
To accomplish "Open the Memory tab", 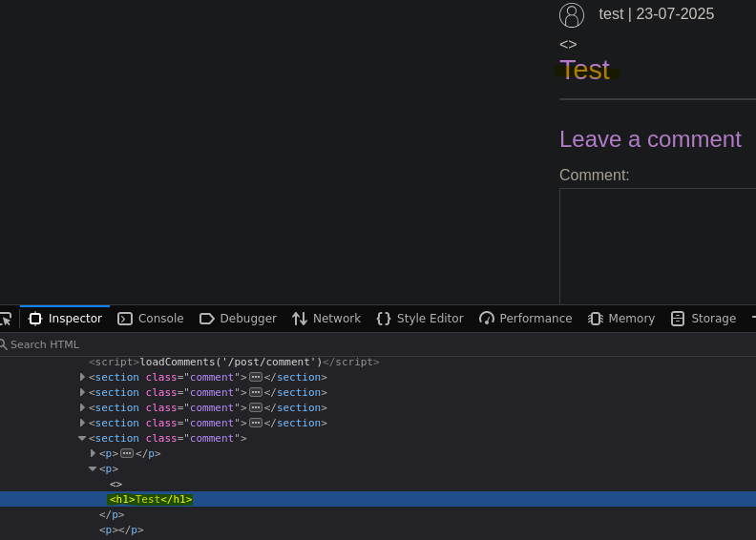I will pyautogui.click(x=621, y=319).
